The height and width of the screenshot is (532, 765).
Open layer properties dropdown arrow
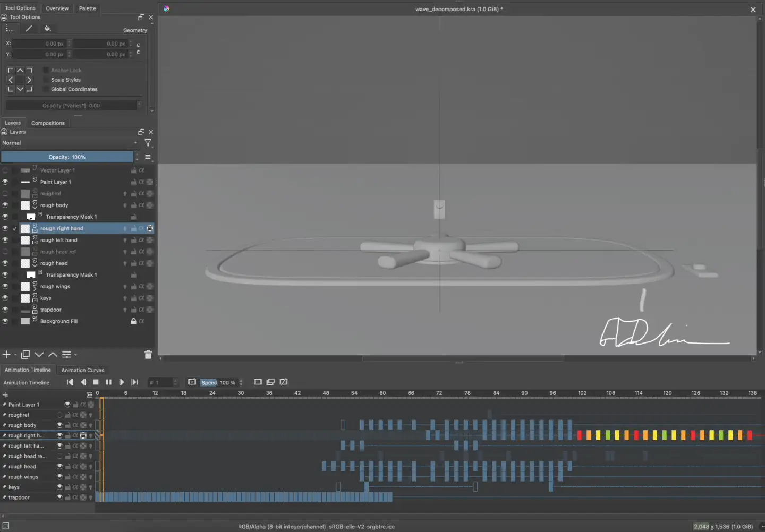pos(75,355)
